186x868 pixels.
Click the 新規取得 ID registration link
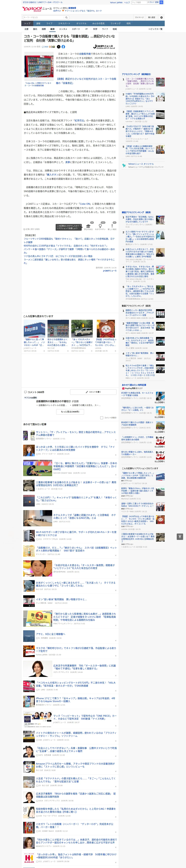click(72, 8)
